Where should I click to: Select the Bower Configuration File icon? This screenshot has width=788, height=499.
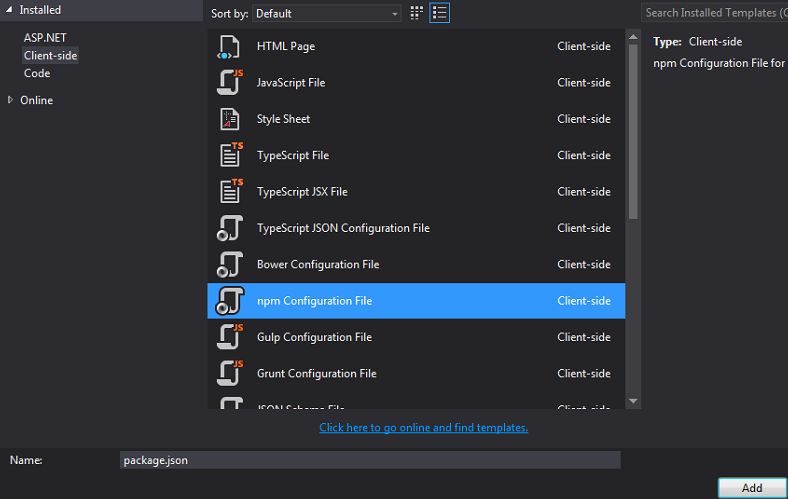pyautogui.click(x=230, y=264)
